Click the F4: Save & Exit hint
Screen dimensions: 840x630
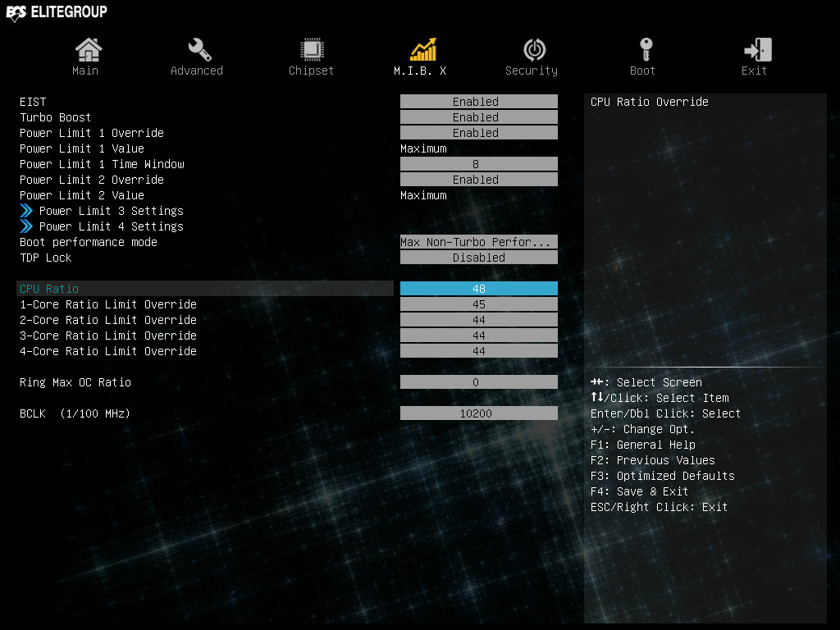[639, 491]
